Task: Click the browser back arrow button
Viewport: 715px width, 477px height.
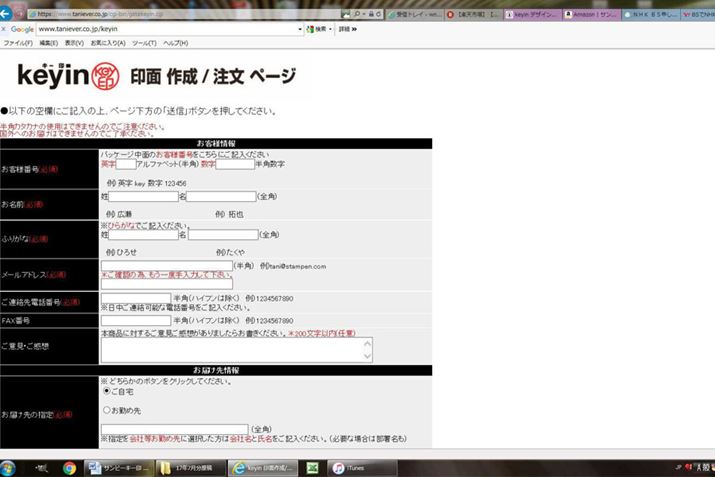Action: point(10,14)
